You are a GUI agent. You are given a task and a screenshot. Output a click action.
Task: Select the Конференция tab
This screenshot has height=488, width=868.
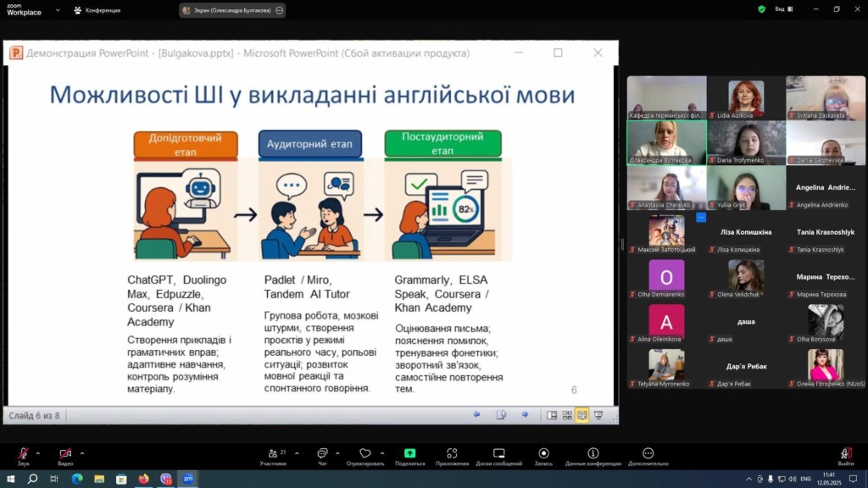97,10
